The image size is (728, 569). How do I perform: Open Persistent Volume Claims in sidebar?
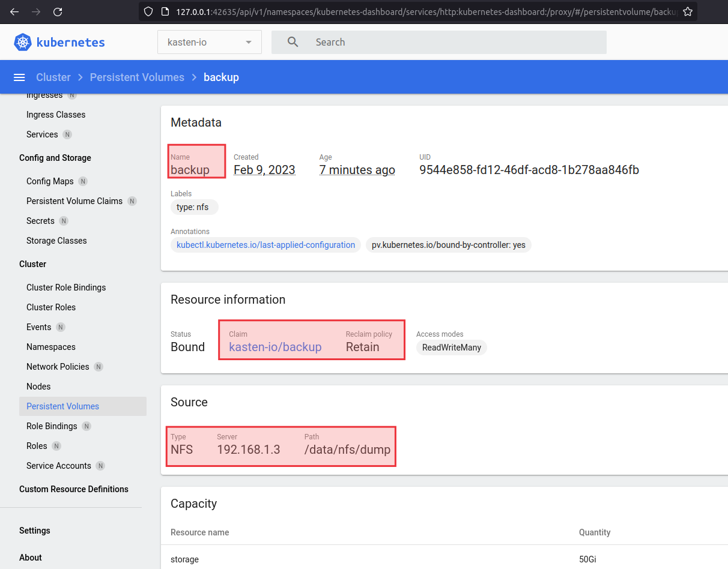74,201
